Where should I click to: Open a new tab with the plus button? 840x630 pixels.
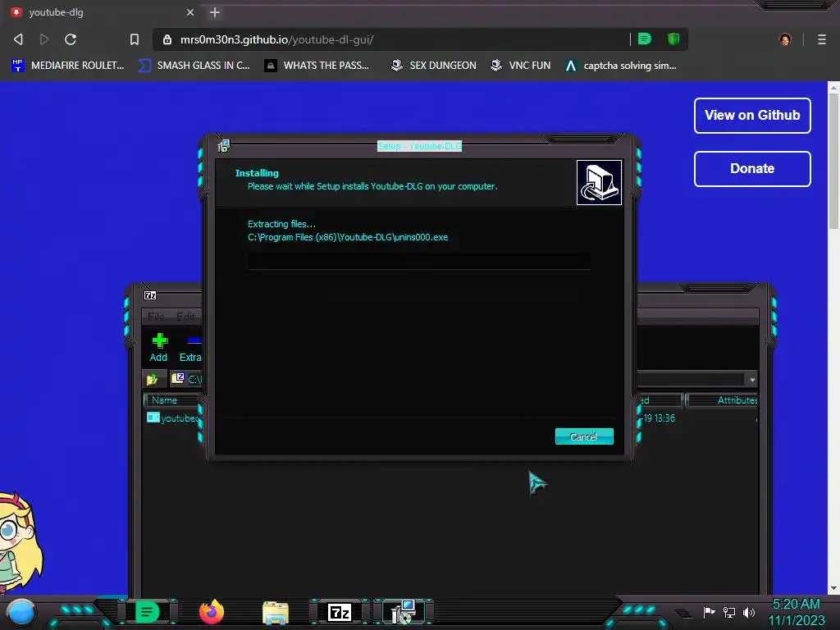click(215, 12)
